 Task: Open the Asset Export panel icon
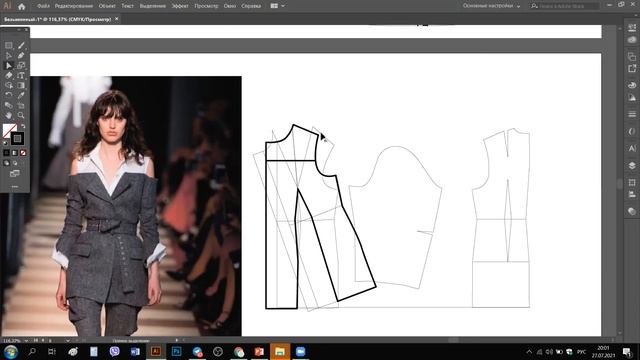coord(632,68)
